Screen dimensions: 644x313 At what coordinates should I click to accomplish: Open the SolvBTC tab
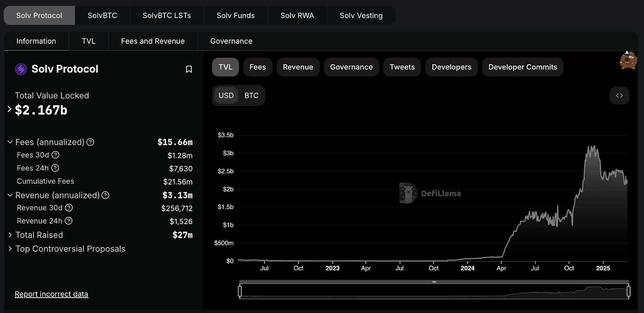click(x=102, y=15)
